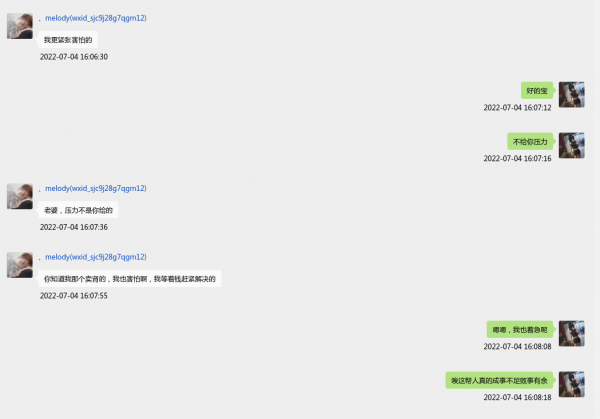Select the 我更紧张害怕的 message bubble
The image size is (600, 419).
(x=68, y=40)
